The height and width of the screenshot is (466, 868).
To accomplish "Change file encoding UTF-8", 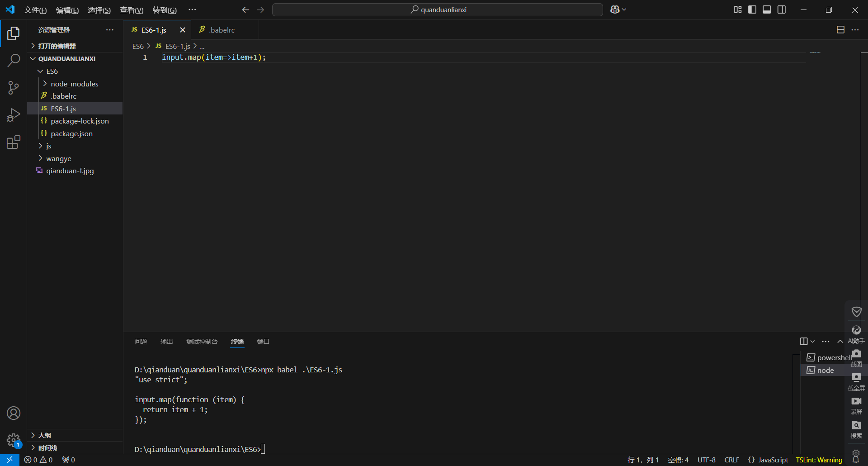I will 707,460.
